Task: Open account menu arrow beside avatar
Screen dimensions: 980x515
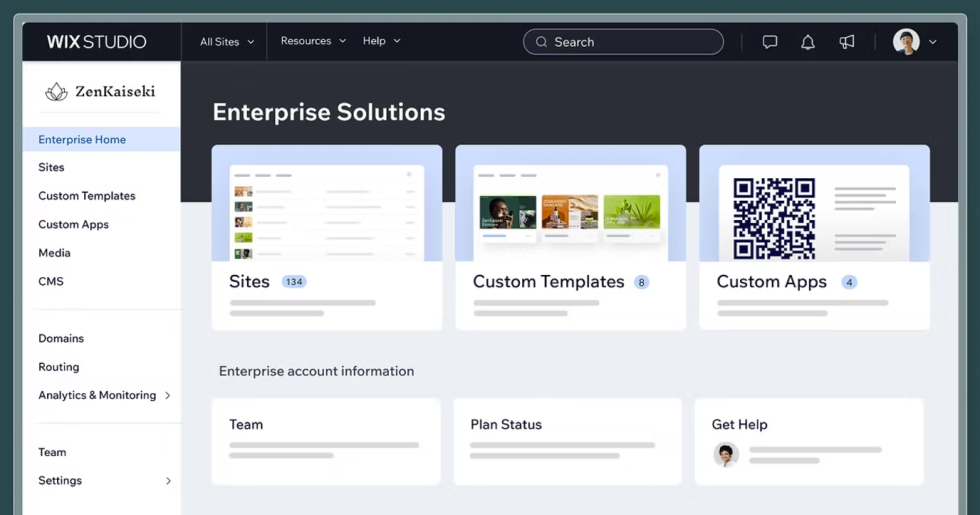Action: click(x=933, y=42)
